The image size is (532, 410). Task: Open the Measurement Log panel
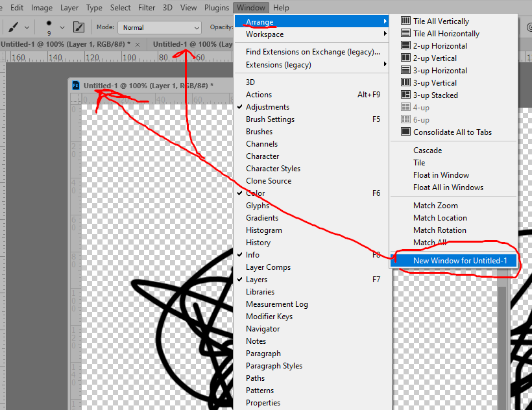tap(311, 304)
